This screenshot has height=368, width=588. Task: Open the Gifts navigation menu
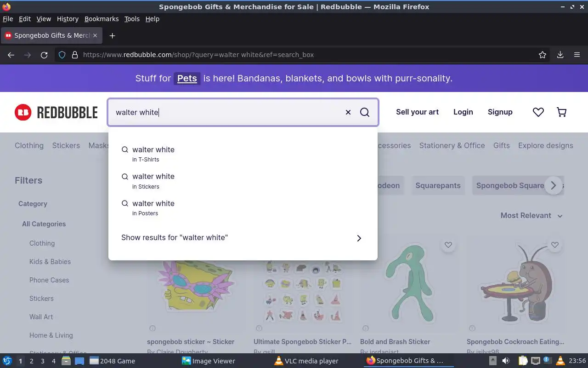click(x=502, y=145)
